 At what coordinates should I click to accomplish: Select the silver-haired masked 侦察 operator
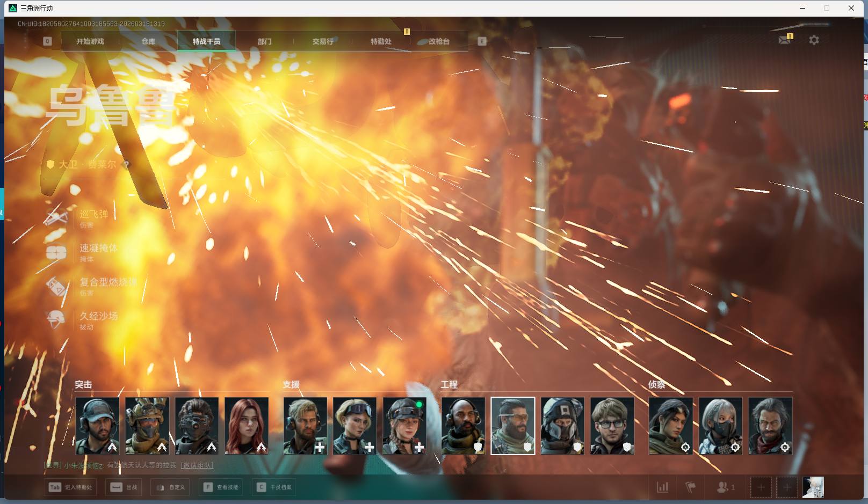point(720,426)
